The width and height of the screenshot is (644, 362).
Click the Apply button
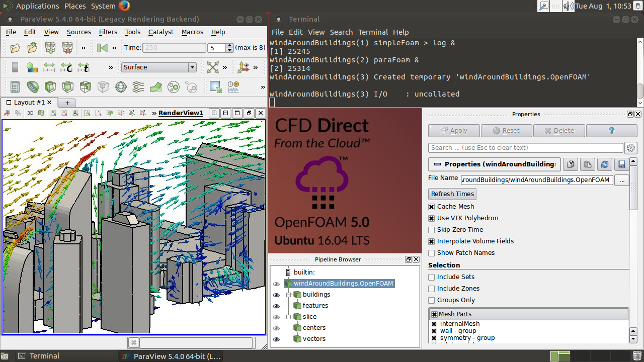(x=454, y=131)
